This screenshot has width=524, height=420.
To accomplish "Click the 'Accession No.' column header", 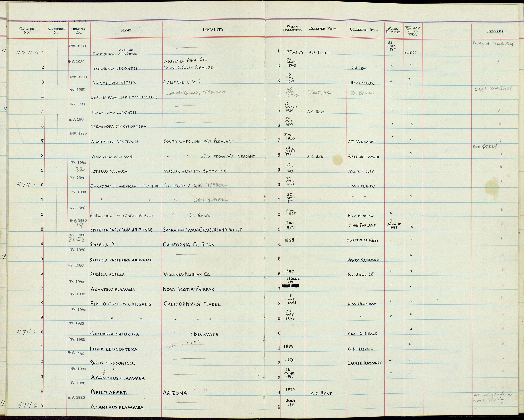I will 56,31.
